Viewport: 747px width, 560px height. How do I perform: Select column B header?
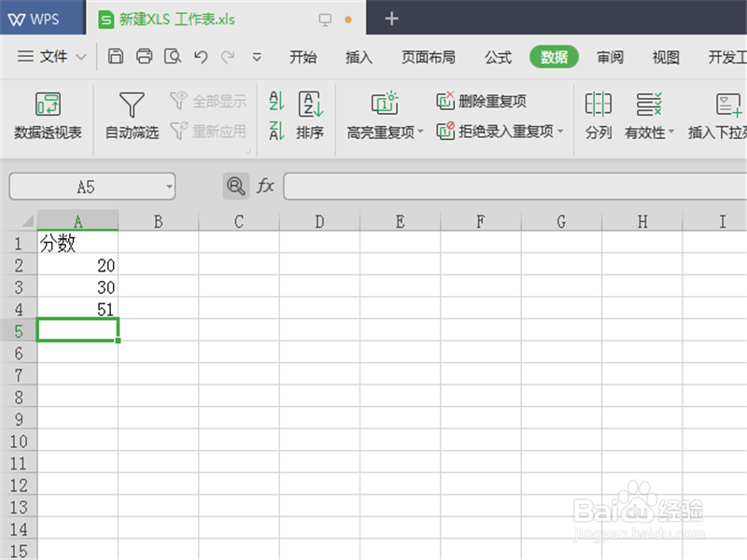tap(159, 221)
